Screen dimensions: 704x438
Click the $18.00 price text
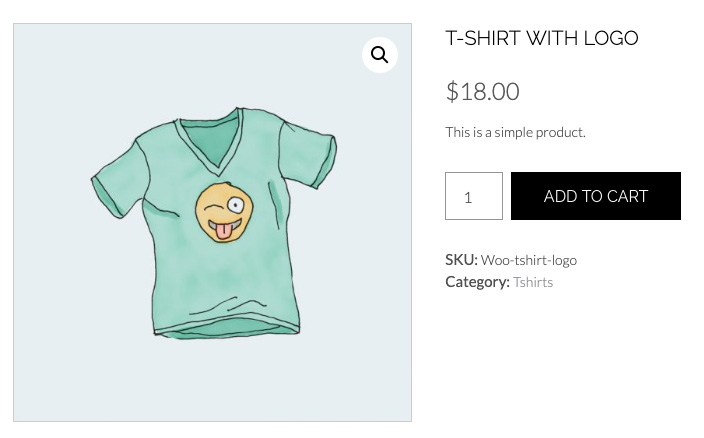tap(483, 91)
